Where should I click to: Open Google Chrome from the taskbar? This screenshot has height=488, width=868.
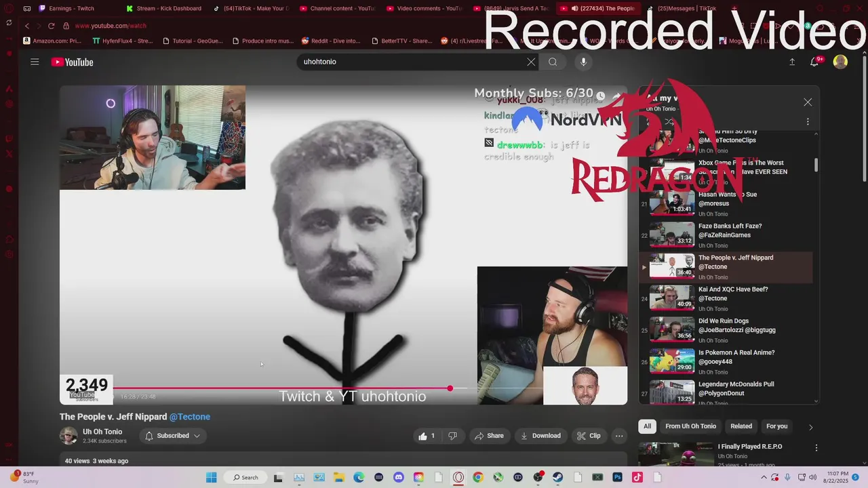tap(478, 477)
